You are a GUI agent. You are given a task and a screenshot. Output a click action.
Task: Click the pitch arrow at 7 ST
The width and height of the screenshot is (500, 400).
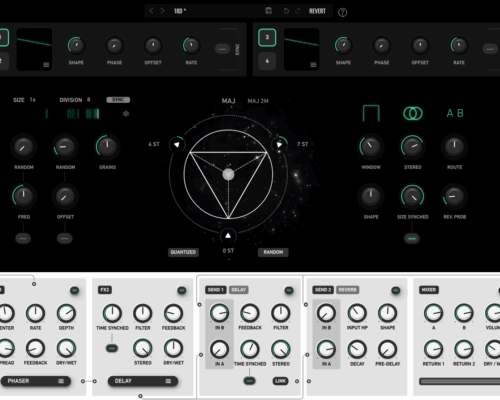tap(279, 144)
